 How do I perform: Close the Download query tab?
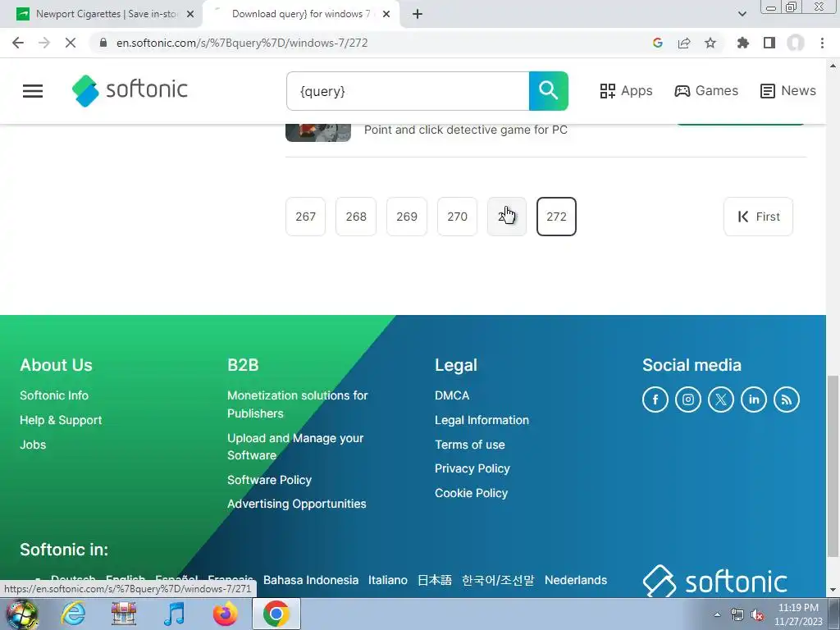[x=386, y=14]
